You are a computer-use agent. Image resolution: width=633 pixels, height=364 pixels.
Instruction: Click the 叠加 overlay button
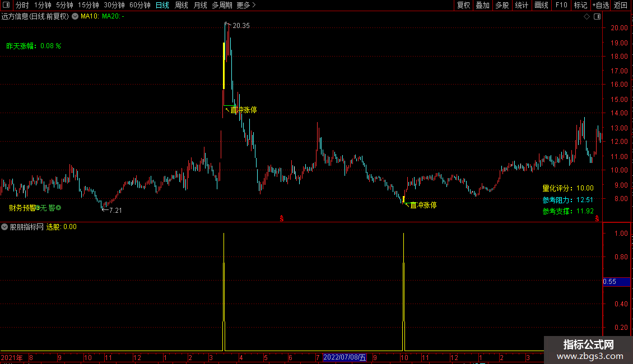click(x=482, y=5)
